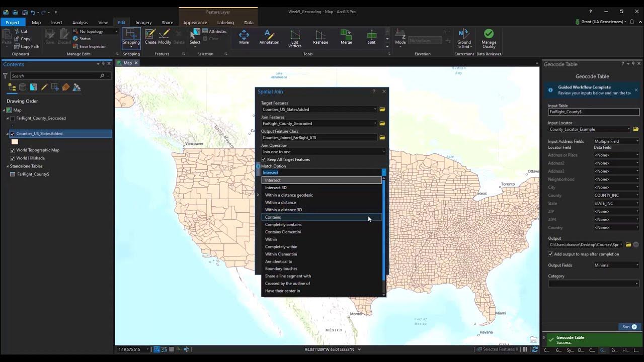
Task: Switch to the Appearance ribbon tab
Action: click(x=195, y=22)
